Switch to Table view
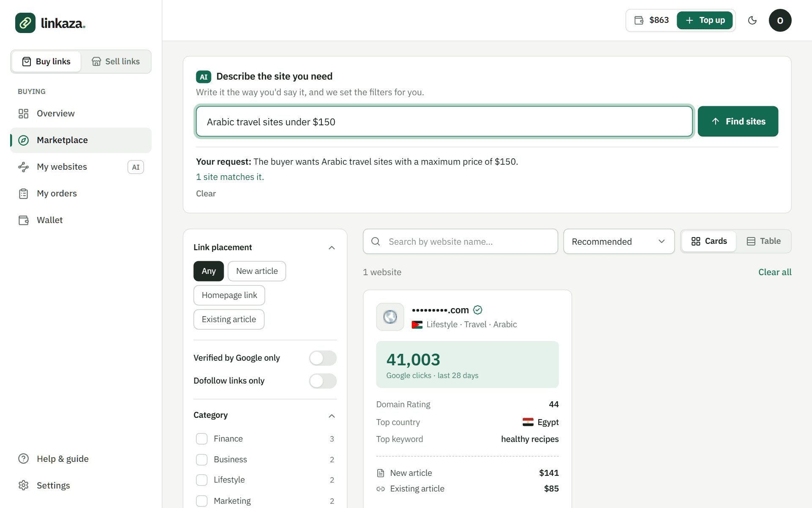 [764, 241]
